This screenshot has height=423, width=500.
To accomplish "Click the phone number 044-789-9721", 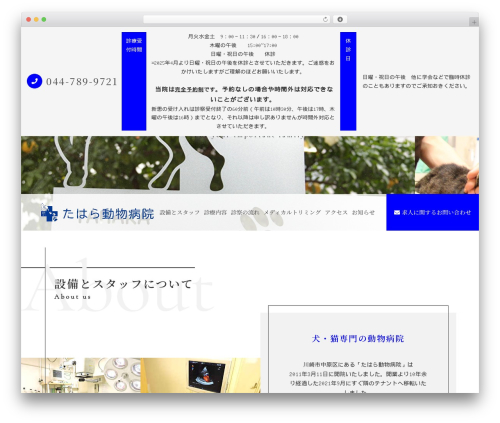I will (x=82, y=82).
